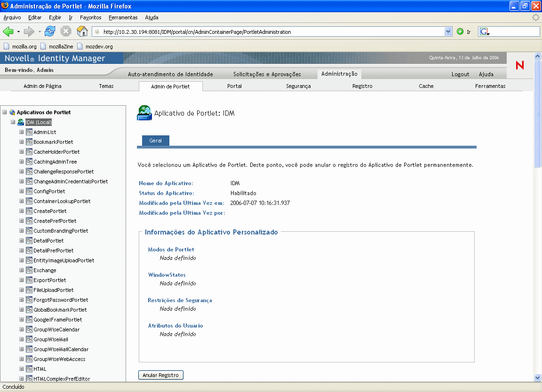The height and width of the screenshot is (392, 542).
Task: Click the Home icon in toolbar
Action: [x=82, y=31]
